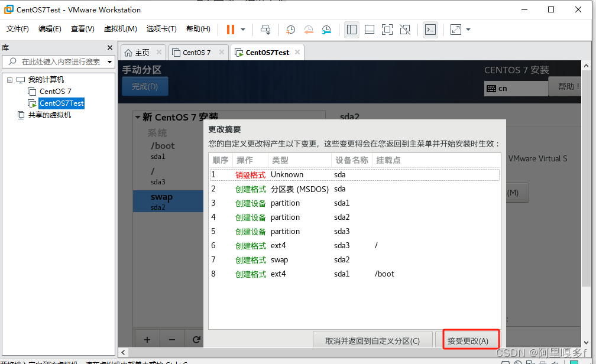Collapse the 我的计算机 tree node
Screen dimensions: 596x364
click(x=8, y=79)
